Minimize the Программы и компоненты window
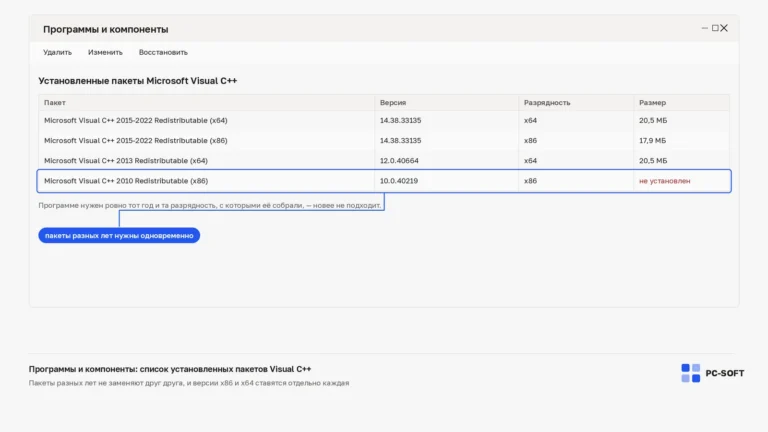The image size is (768, 432). (x=704, y=28)
